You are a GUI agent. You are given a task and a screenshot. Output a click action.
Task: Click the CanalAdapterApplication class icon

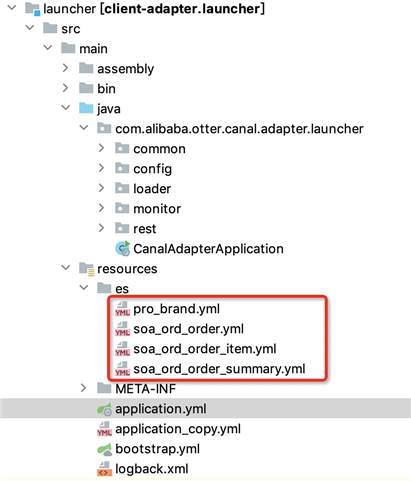pos(122,249)
